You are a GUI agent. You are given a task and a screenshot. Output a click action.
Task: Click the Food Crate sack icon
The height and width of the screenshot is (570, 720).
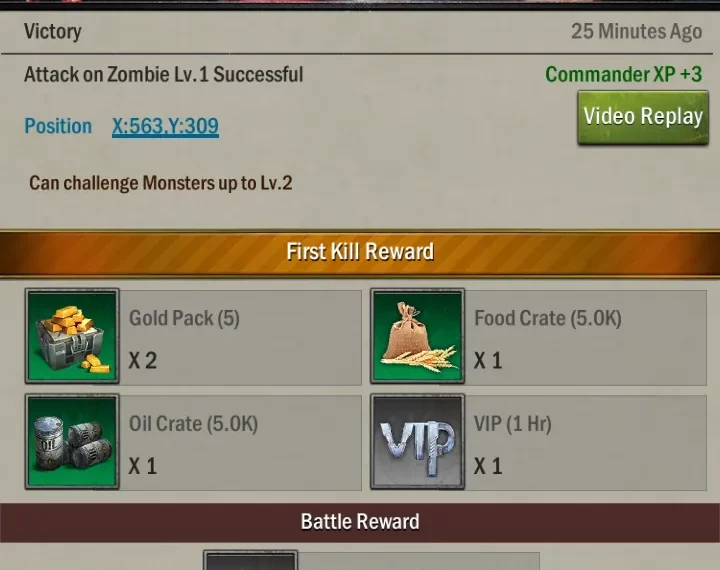(417, 336)
